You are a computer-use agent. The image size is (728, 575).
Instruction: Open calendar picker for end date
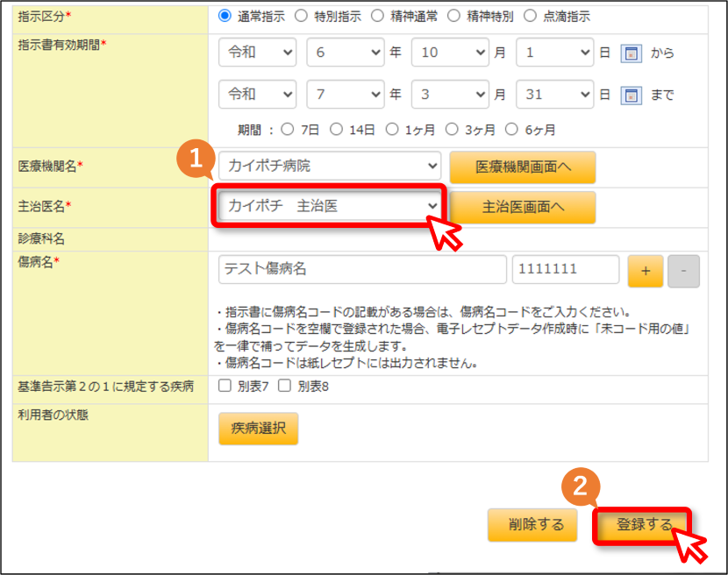(631, 96)
